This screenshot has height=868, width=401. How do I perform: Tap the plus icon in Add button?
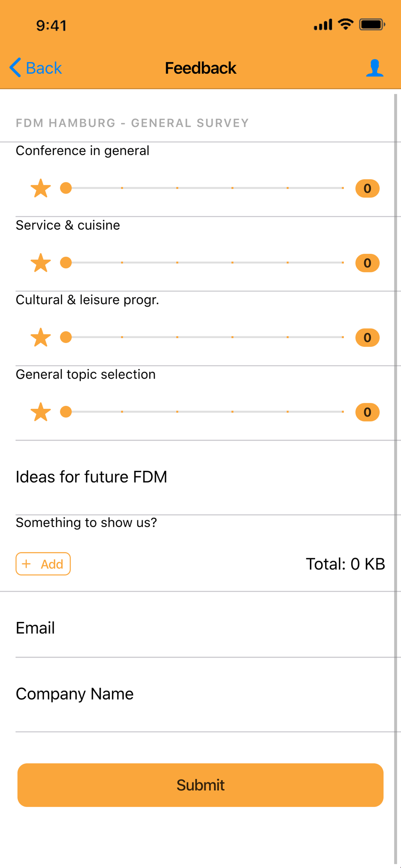26,564
